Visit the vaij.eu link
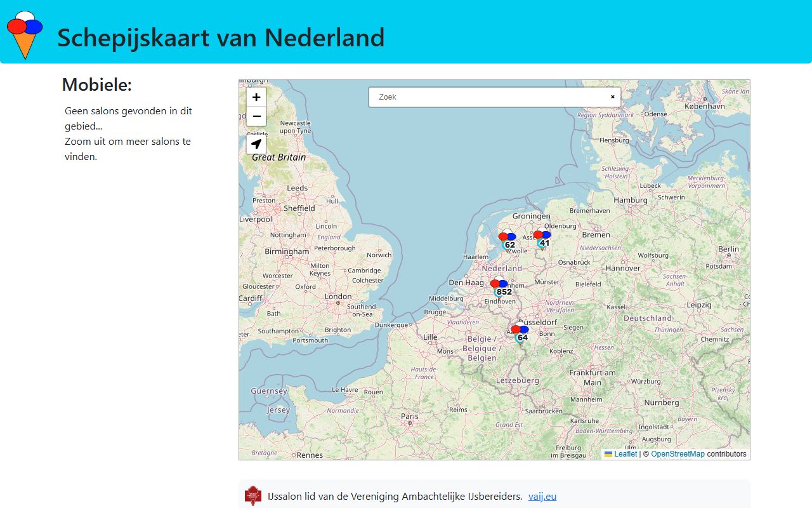The height and width of the screenshot is (508, 812). [x=542, y=497]
